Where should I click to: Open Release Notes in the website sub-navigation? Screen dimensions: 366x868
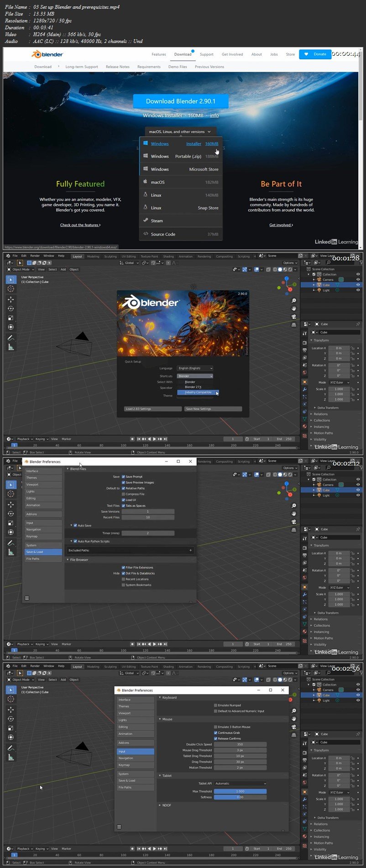pyautogui.click(x=118, y=67)
